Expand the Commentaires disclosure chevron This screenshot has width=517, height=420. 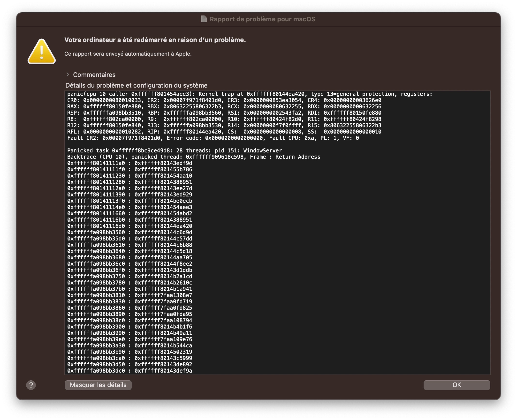(68, 75)
